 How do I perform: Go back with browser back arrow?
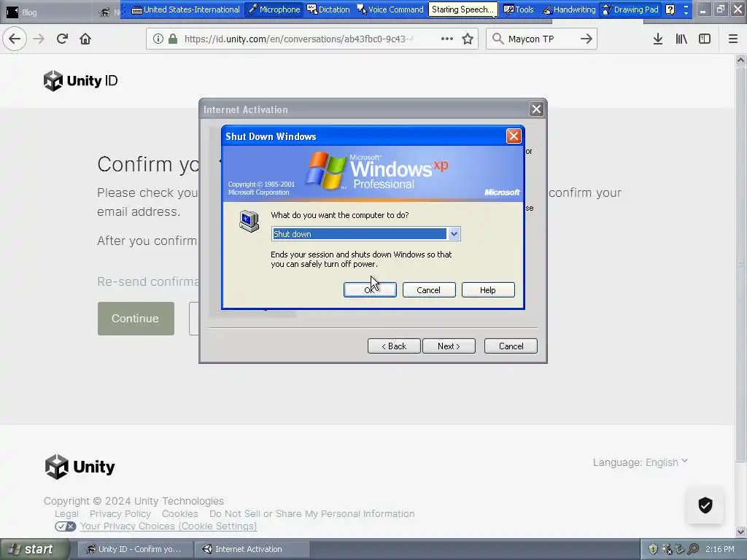coord(15,39)
